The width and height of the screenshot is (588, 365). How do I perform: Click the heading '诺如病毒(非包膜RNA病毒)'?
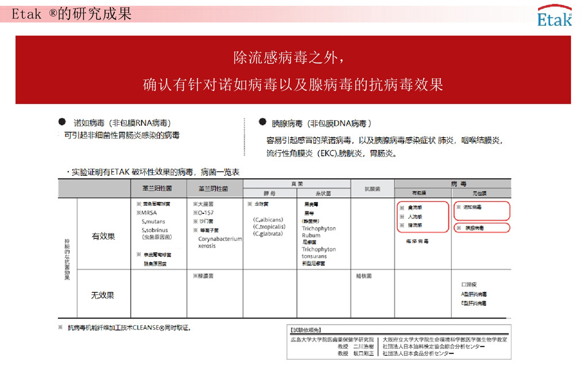click(122, 123)
